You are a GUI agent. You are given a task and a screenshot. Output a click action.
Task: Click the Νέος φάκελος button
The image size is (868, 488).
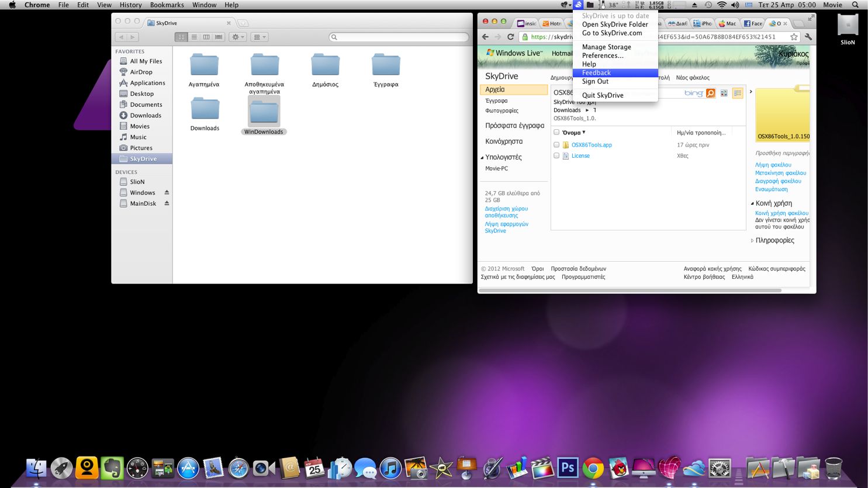[x=693, y=78]
